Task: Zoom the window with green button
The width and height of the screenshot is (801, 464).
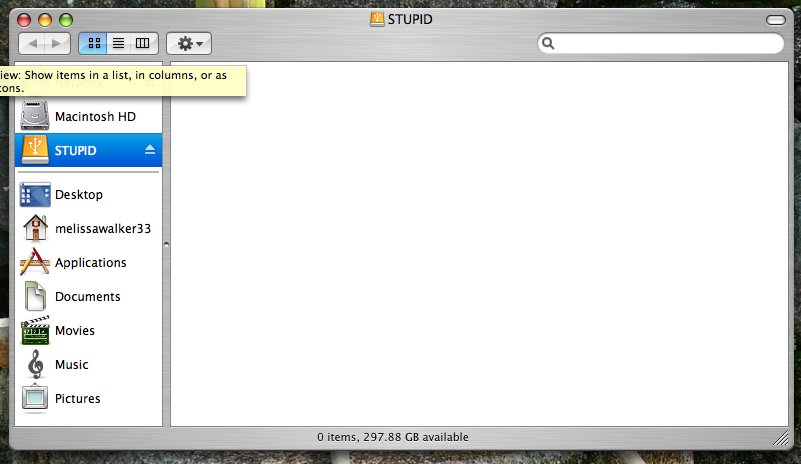Action: point(66,20)
